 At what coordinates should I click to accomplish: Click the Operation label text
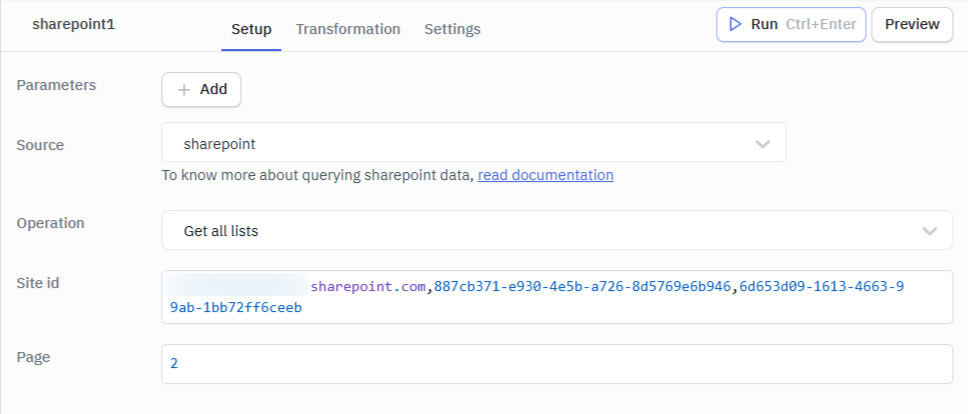50,223
